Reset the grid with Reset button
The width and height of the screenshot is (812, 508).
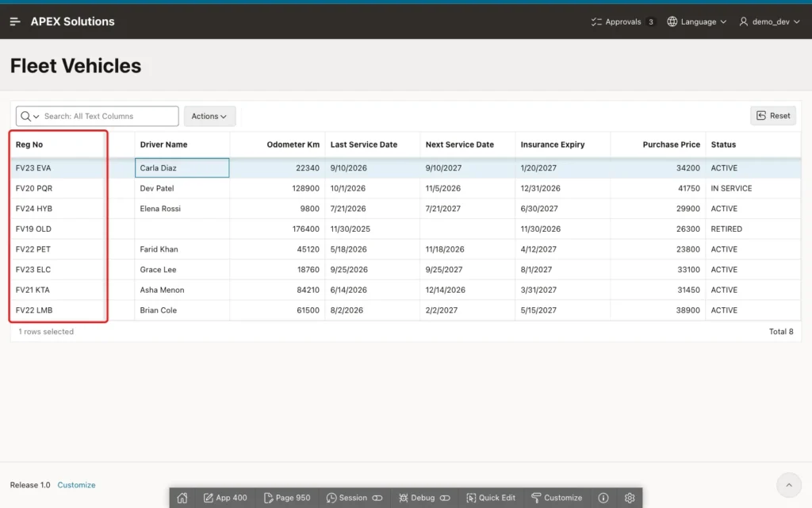coord(773,116)
